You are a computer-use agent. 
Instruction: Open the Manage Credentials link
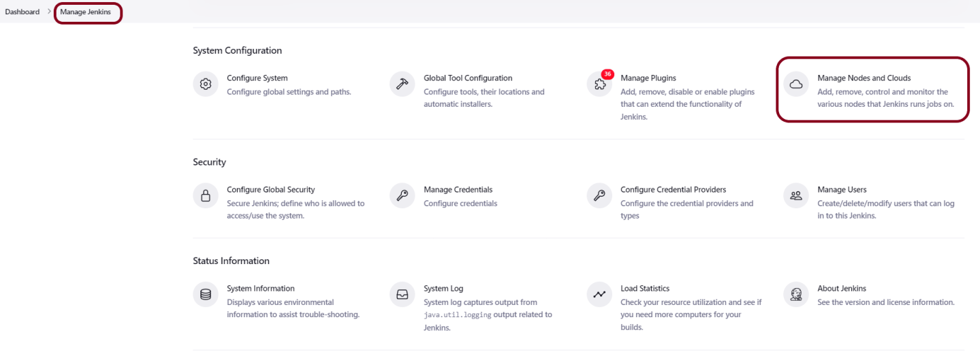458,190
